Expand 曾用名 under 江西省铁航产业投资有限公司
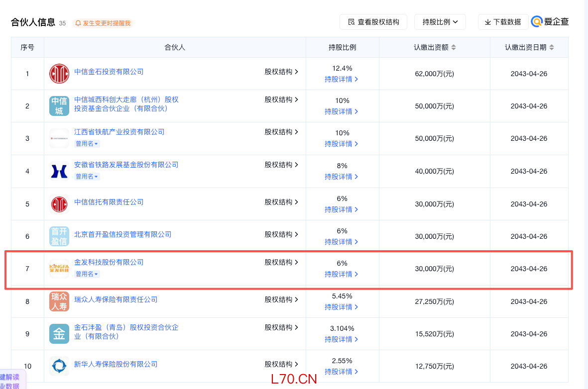The width and height of the screenshot is (588, 389). (x=87, y=144)
